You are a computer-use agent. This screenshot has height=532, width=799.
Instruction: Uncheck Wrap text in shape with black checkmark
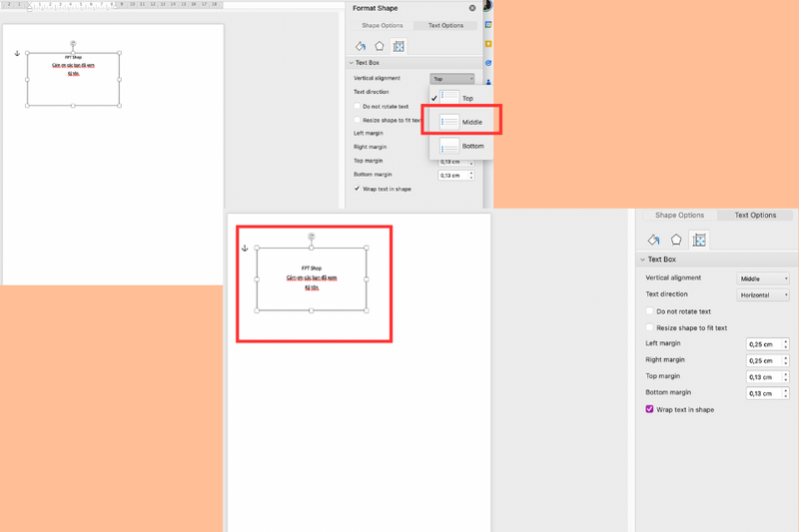pyautogui.click(x=357, y=189)
